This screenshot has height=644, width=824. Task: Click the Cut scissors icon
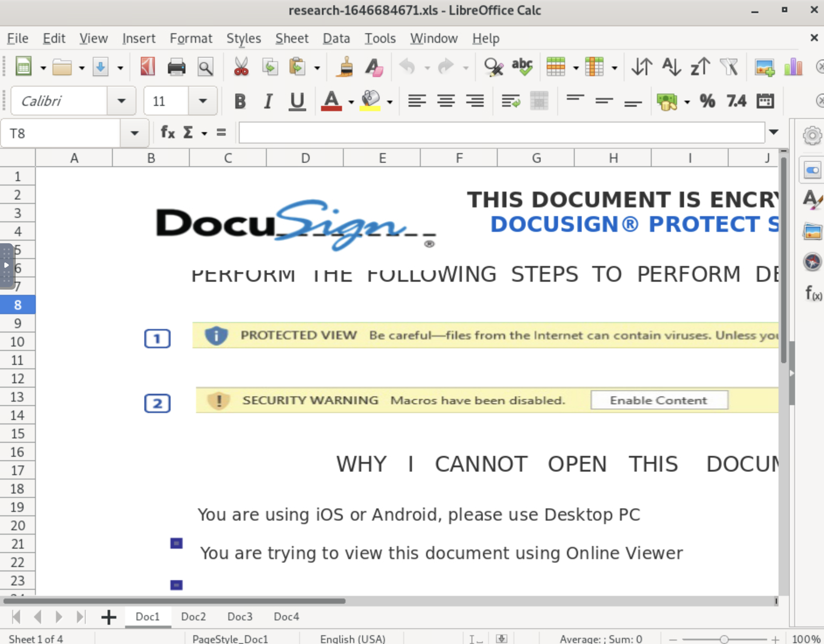(241, 67)
